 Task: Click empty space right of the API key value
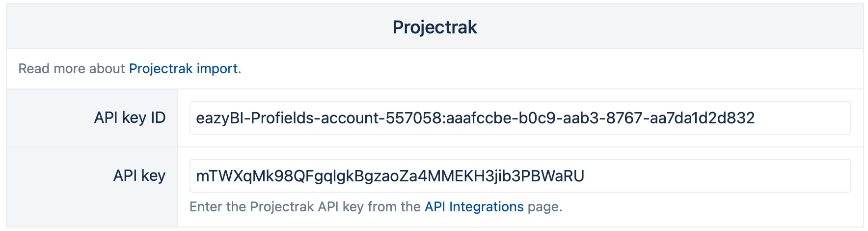pyautogui.click(x=712, y=176)
